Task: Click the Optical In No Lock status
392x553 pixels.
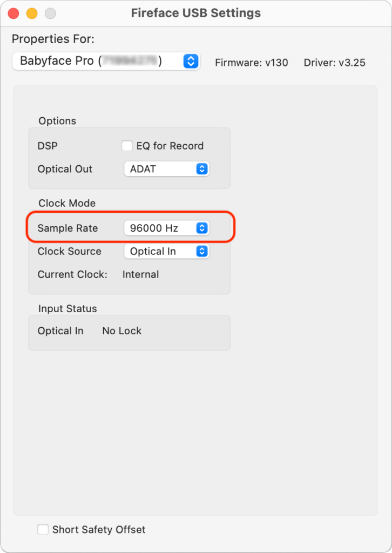Action: pos(121,331)
